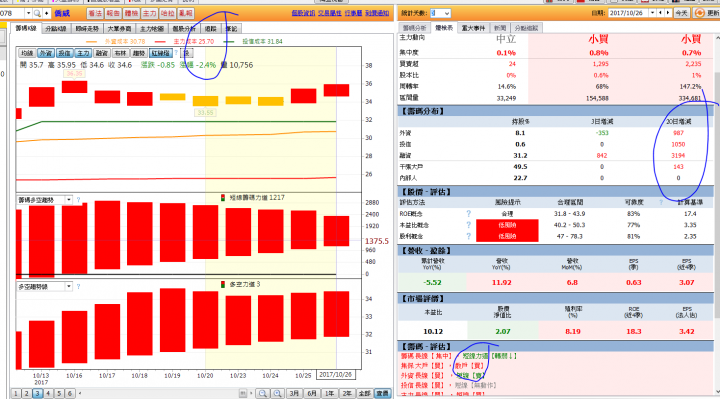Set chart range to 1年
Screen dimensions: 720x399
329,393
